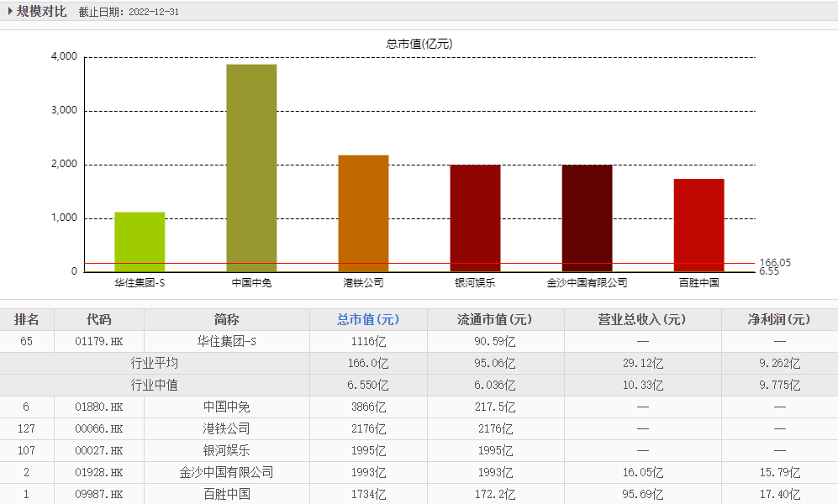This screenshot has width=838, height=504.
Task: Select 金沙中国有限公司 name in table row
Action: [227, 472]
